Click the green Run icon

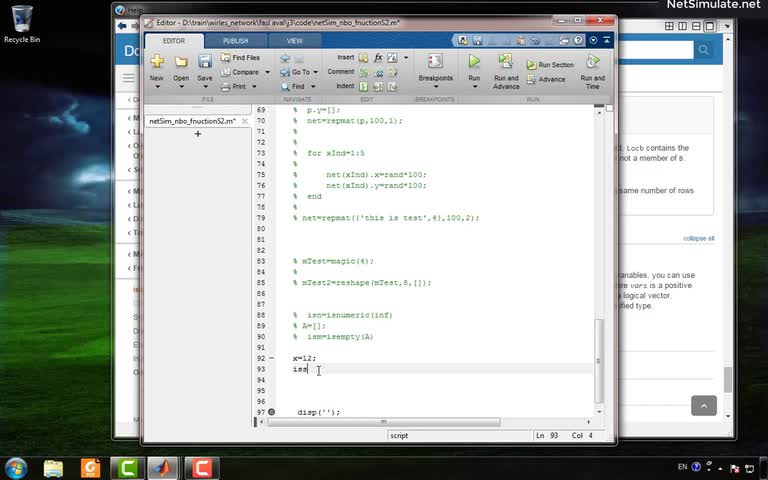[474, 61]
